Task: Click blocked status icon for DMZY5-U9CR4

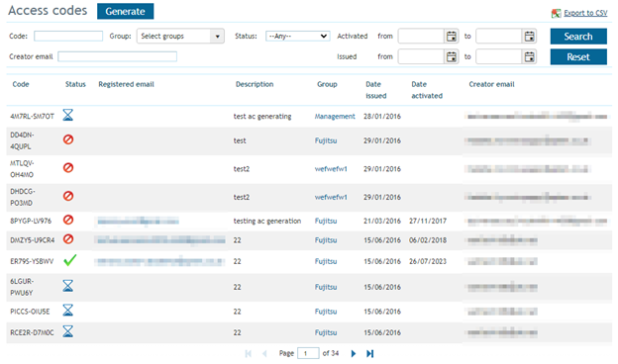Action: [68, 238]
